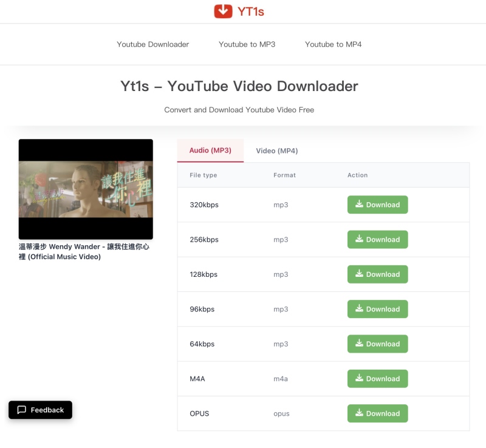This screenshot has width=486, height=448.
Task: Open the Feedback button
Action: pyautogui.click(x=40, y=410)
